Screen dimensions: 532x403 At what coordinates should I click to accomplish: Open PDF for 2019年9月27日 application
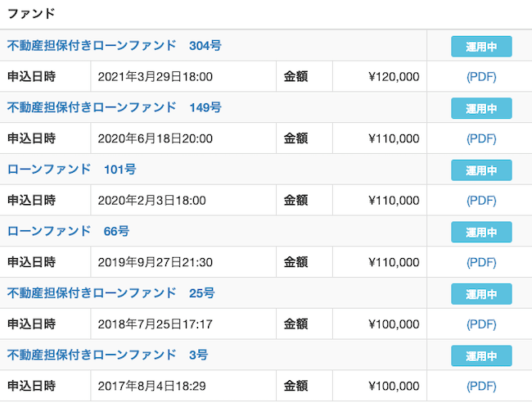[x=481, y=263]
